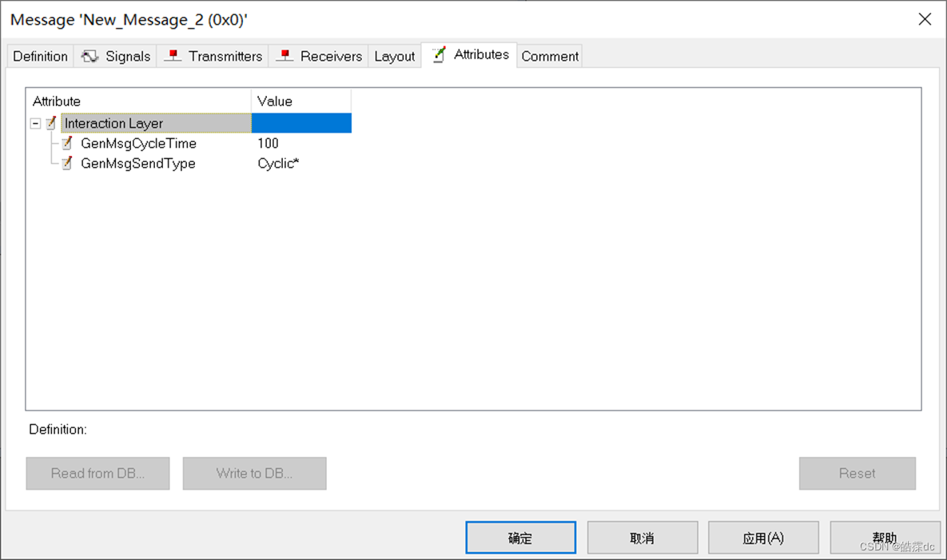
Task: Switch to the Layout tab
Action: [x=394, y=56]
